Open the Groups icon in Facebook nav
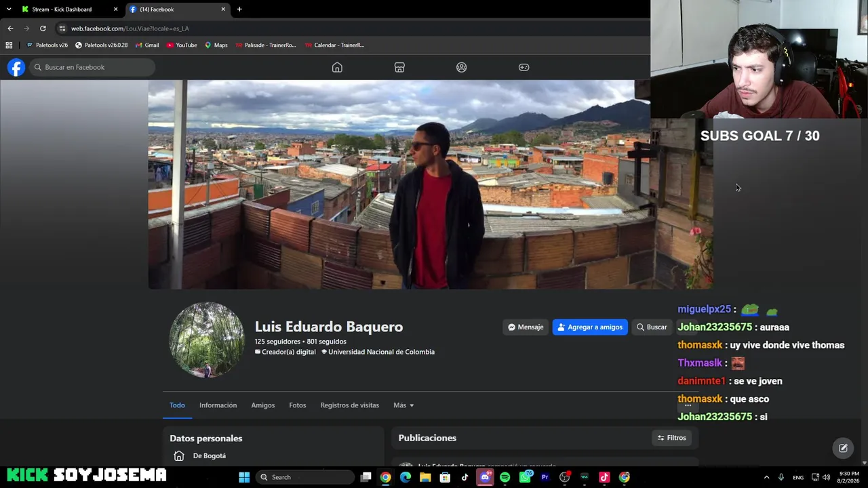 pos(462,67)
